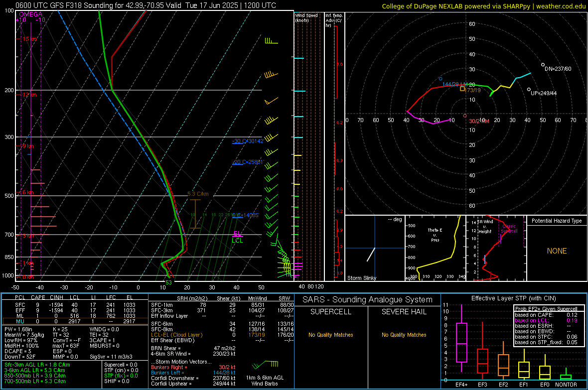The height and width of the screenshot is (390, 588).
Task: Click the Supercell = 0.0 composite value
Action: (121, 365)
